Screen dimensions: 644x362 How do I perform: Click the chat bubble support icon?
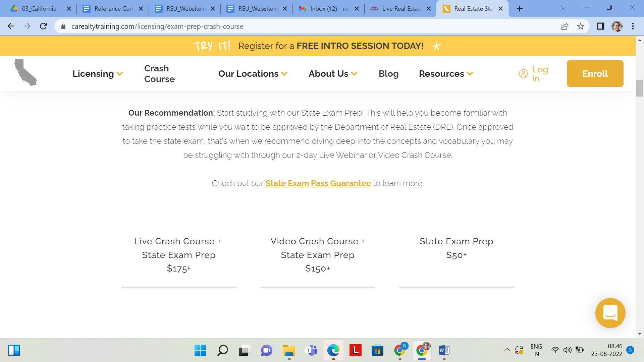(x=611, y=313)
